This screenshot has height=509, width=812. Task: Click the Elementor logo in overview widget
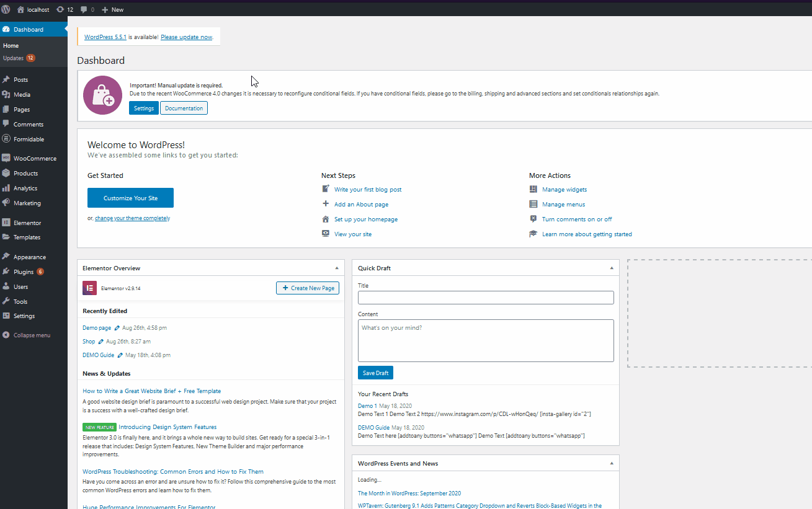pyautogui.click(x=89, y=288)
